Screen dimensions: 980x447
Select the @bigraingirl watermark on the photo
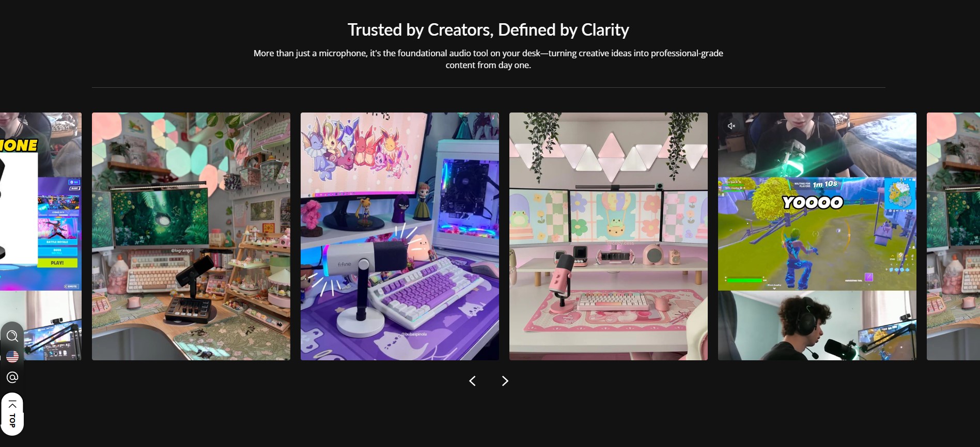point(182,250)
